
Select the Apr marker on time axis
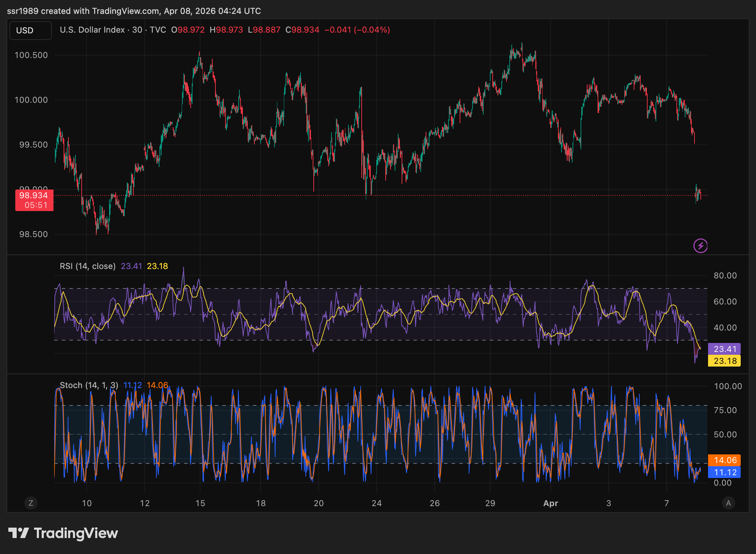[551, 503]
